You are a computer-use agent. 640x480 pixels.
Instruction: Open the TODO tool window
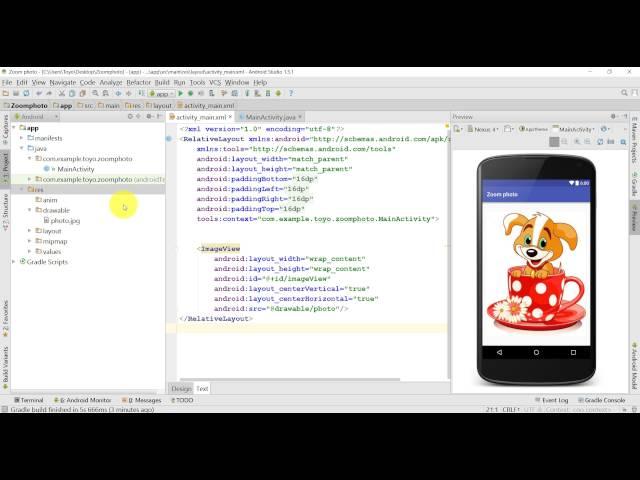point(182,400)
